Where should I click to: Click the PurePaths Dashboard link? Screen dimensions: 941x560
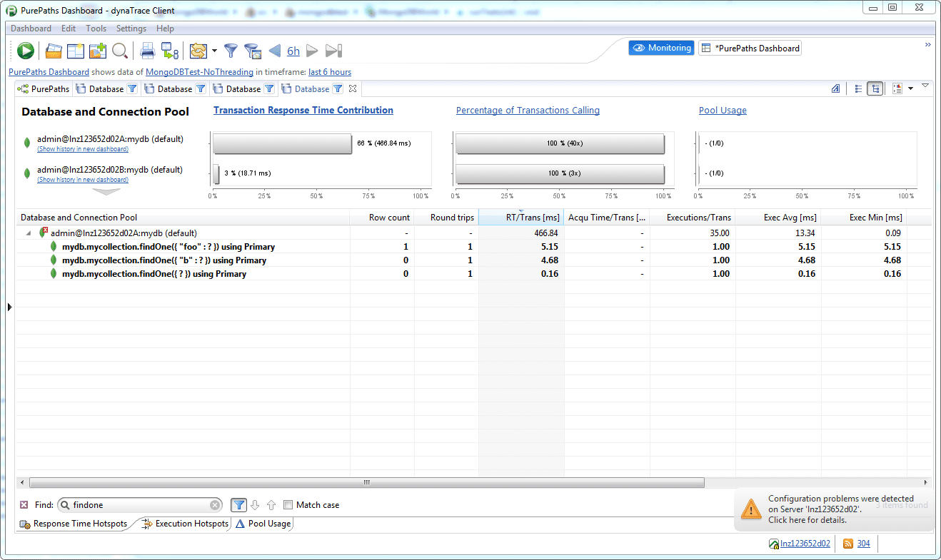[49, 72]
